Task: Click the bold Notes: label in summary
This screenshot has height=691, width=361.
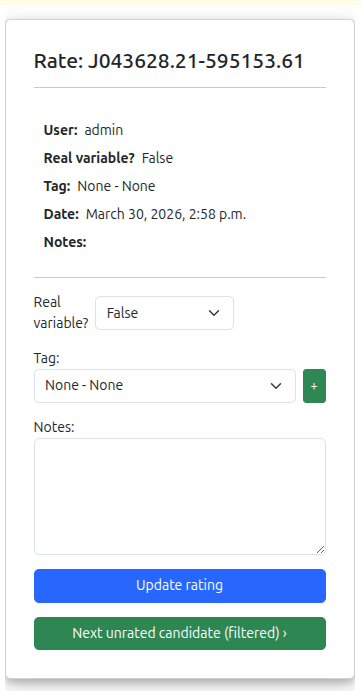Action: (65, 242)
